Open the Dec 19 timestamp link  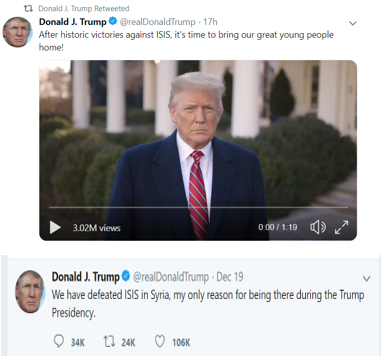pos(230,277)
